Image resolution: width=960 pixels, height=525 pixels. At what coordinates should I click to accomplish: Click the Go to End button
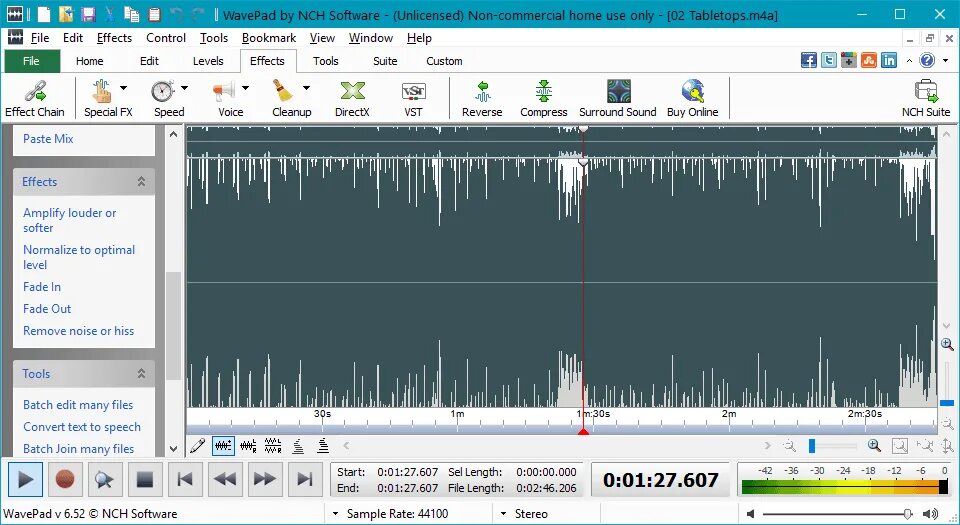click(304, 479)
